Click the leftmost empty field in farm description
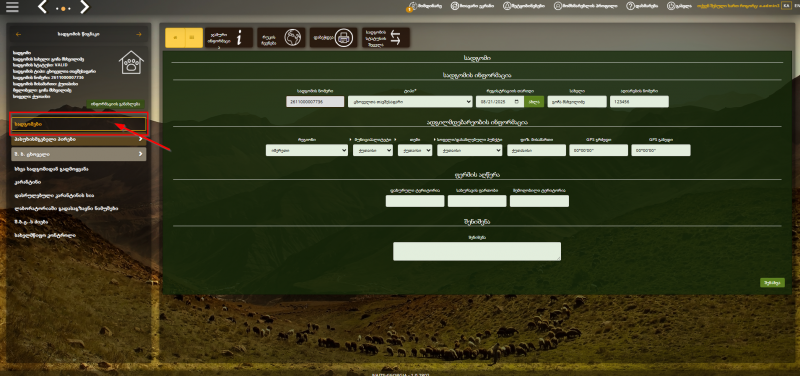 (x=415, y=201)
